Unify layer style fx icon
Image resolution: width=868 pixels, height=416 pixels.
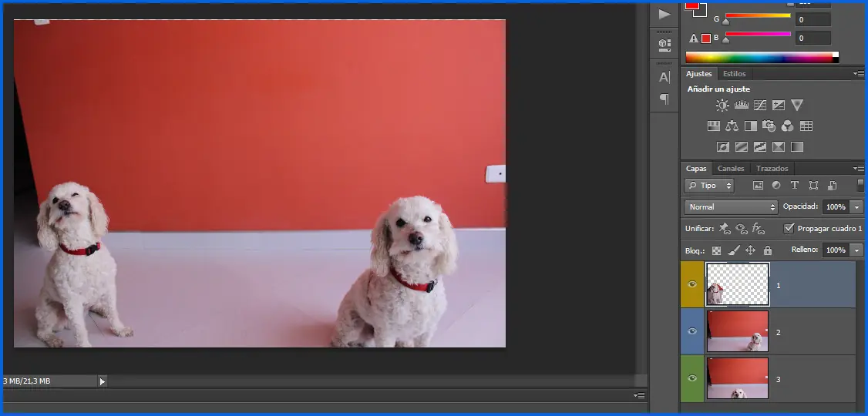click(759, 228)
